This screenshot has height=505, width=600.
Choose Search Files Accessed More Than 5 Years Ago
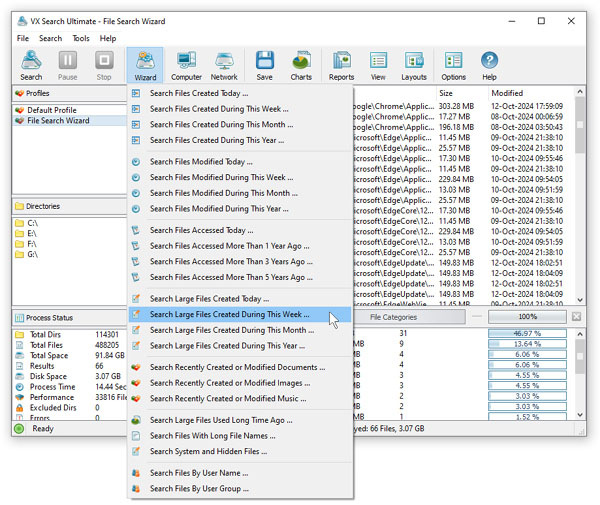(240, 277)
